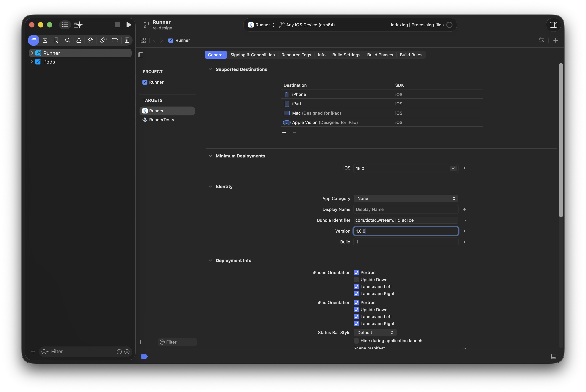Expand the Pods project in navigator

32,62
